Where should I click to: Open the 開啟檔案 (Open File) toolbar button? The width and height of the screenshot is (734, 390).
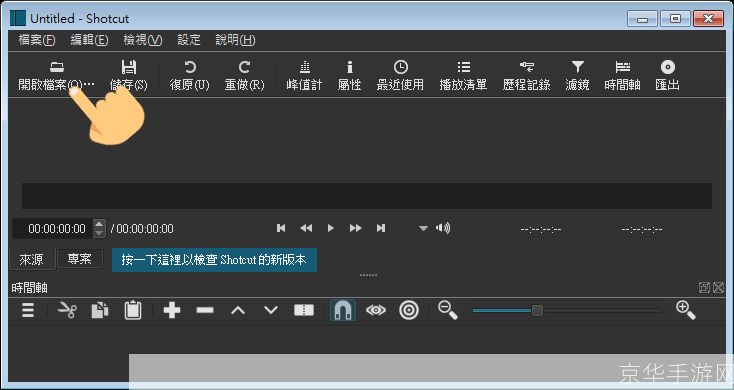point(56,76)
